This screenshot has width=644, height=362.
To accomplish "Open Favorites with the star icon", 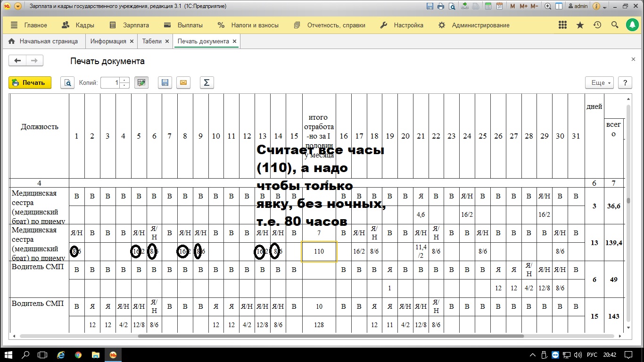I will click(x=580, y=25).
